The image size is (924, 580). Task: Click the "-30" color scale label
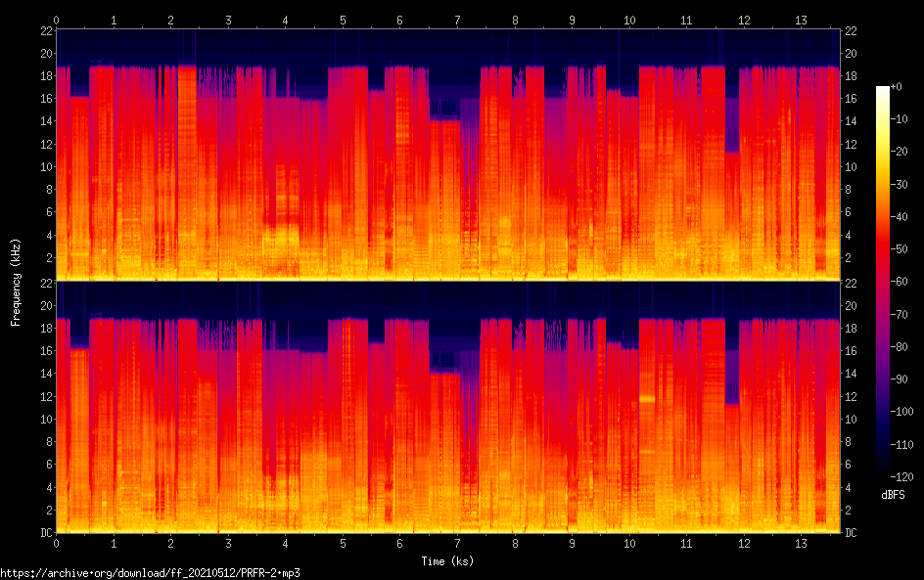[x=899, y=184]
